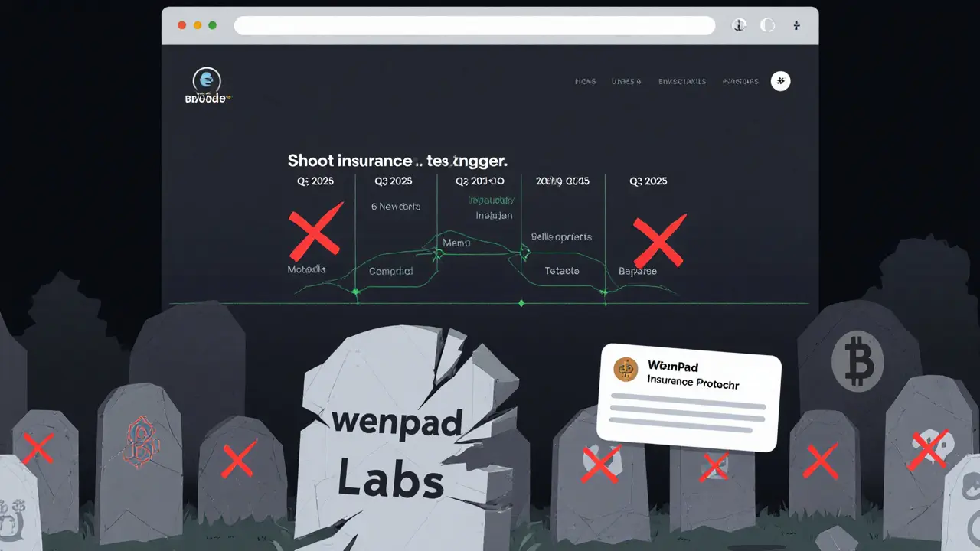Click the Compdict milestone label

point(390,271)
